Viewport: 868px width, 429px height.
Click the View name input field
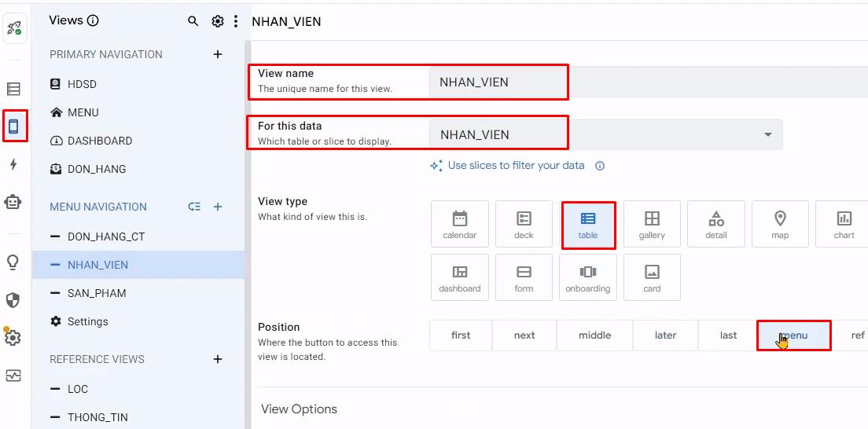[498, 82]
